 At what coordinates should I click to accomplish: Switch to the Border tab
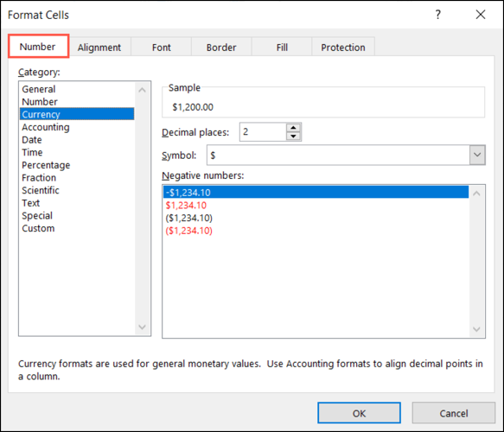coord(221,48)
